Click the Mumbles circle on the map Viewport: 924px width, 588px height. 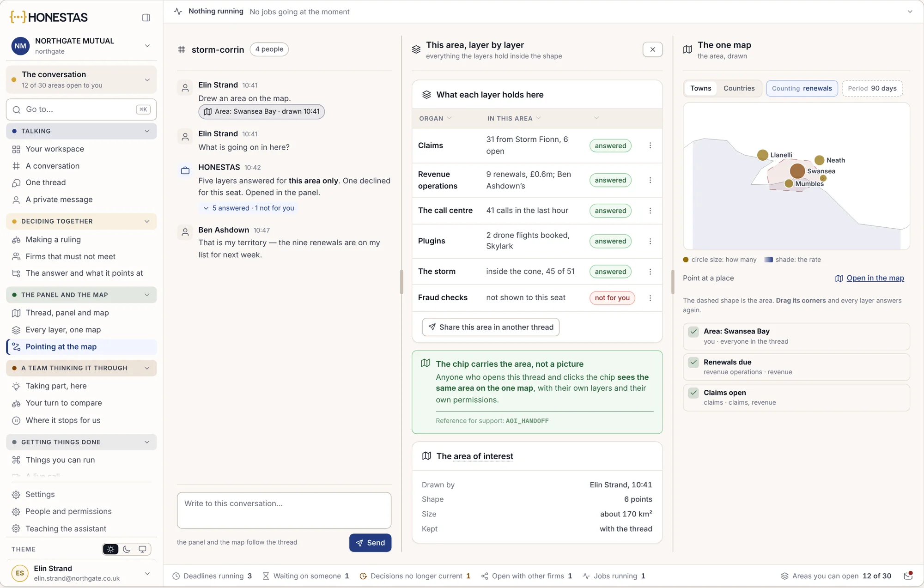(x=789, y=184)
